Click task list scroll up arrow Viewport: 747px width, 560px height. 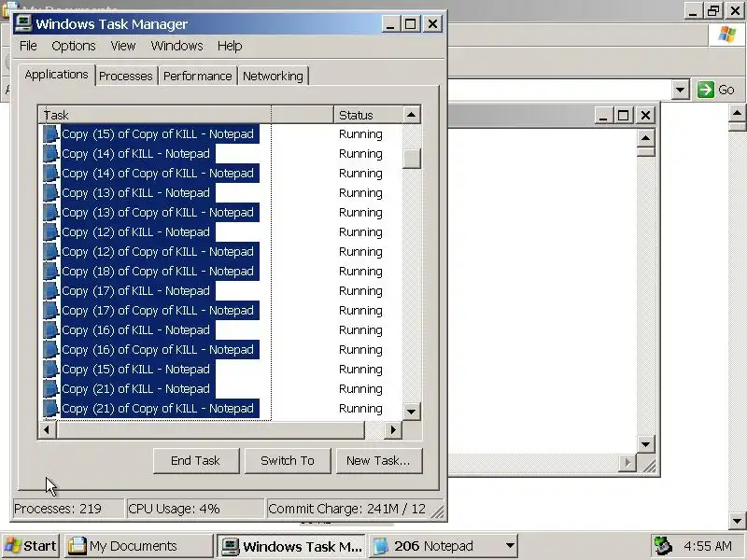(x=412, y=115)
